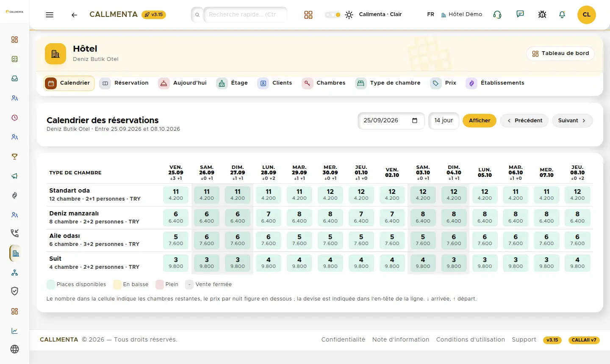Open the FR language selector

tap(430, 14)
